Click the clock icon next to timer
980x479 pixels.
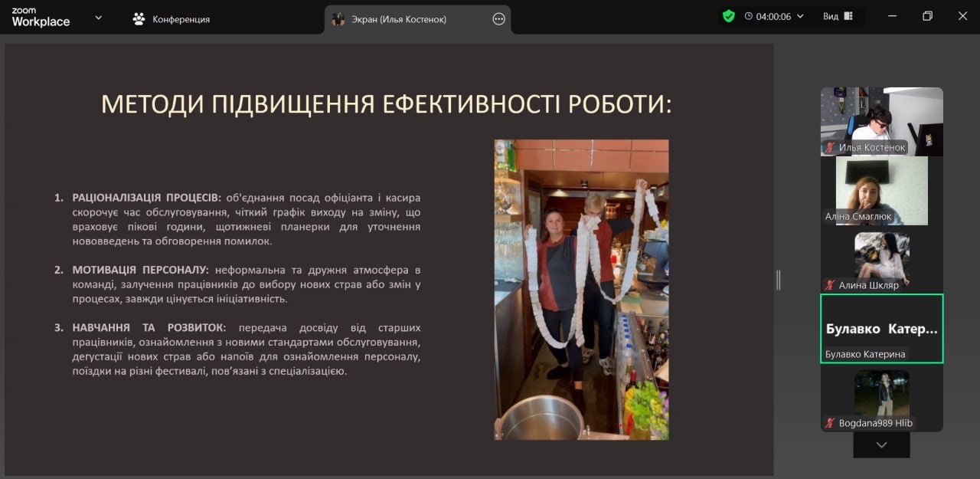pos(748,16)
